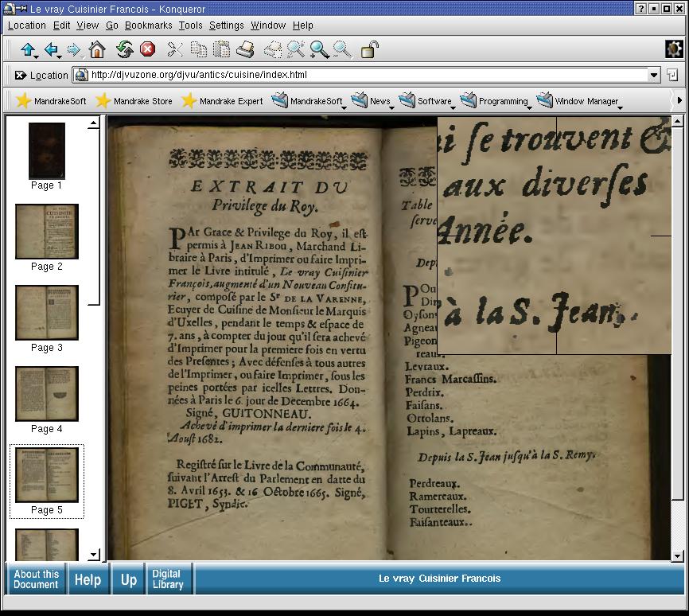Click the Security padlock icon
Image resolution: width=689 pixels, height=616 pixels.
point(369,50)
